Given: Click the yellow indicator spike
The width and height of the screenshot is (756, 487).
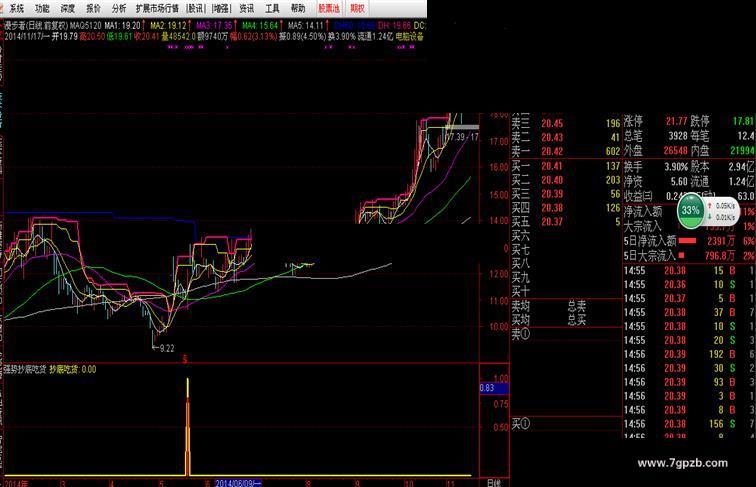Looking at the screenshot, I should click(x=188, y=427).
